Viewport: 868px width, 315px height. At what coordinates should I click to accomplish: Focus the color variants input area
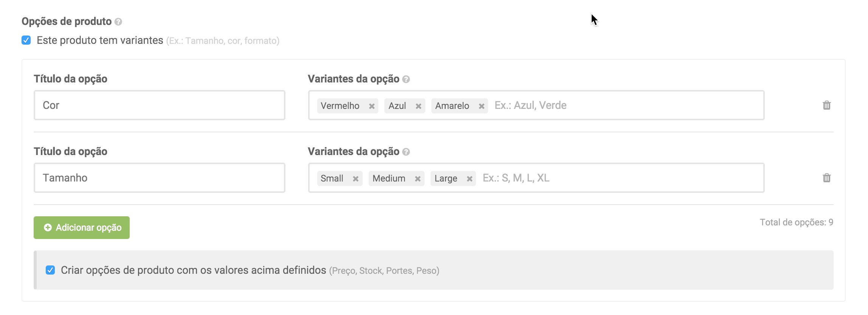click(x=624, y=106)
